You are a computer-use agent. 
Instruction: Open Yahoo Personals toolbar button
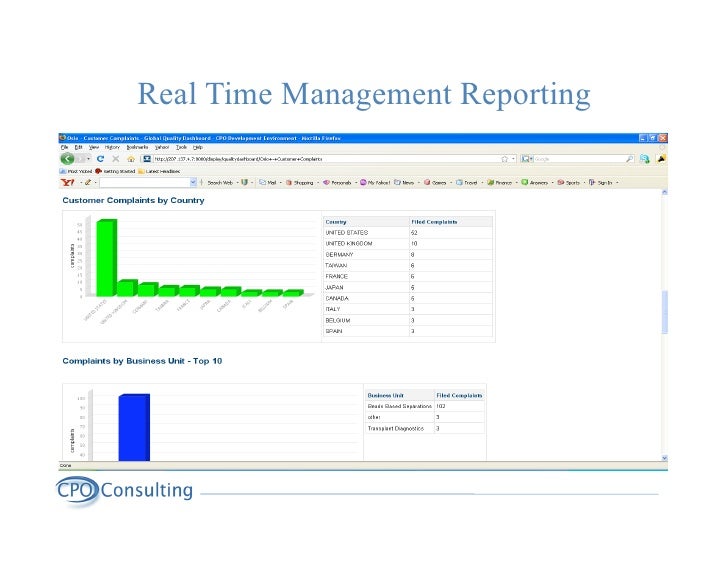[x=337, y=182]
